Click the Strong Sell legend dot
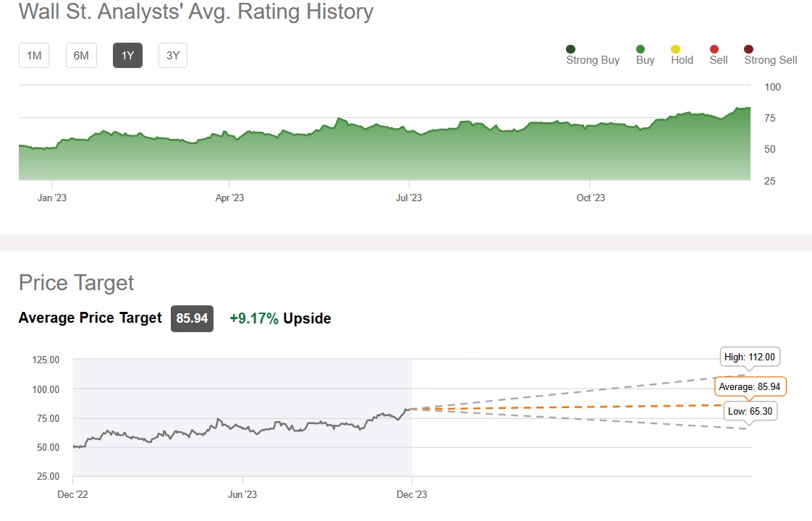812x521 pixels. [749, 49]
